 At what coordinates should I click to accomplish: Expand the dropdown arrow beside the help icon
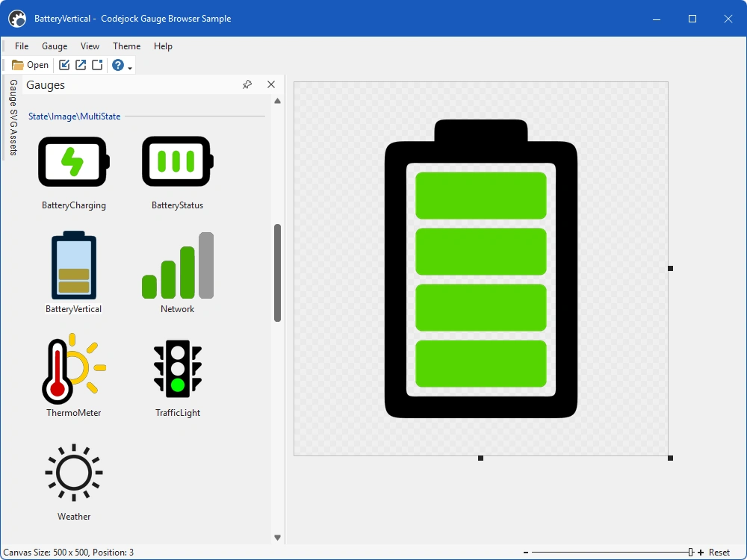[x=130, y=68]
